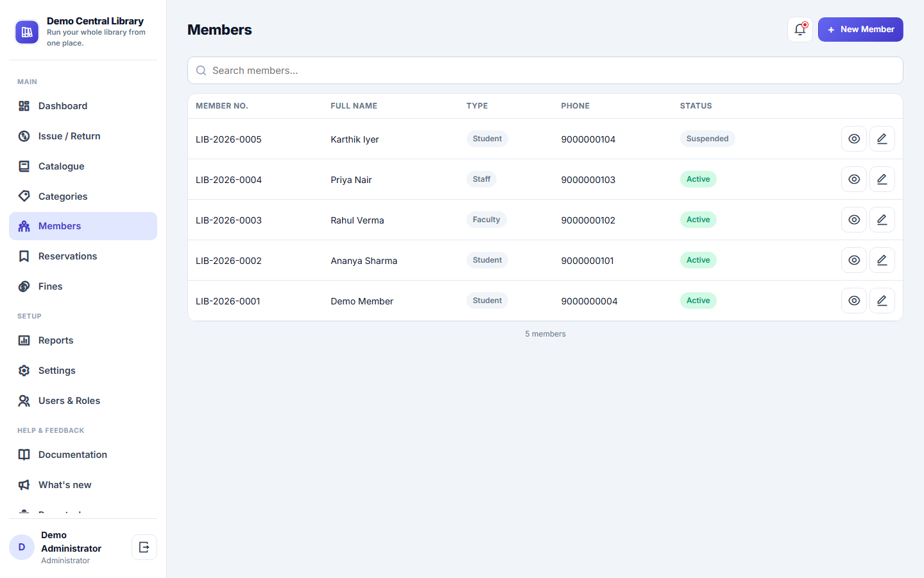This screenshot has height=578, width=924.
Task: Click member number LIB-2026-0005
Action: [228, 139]
